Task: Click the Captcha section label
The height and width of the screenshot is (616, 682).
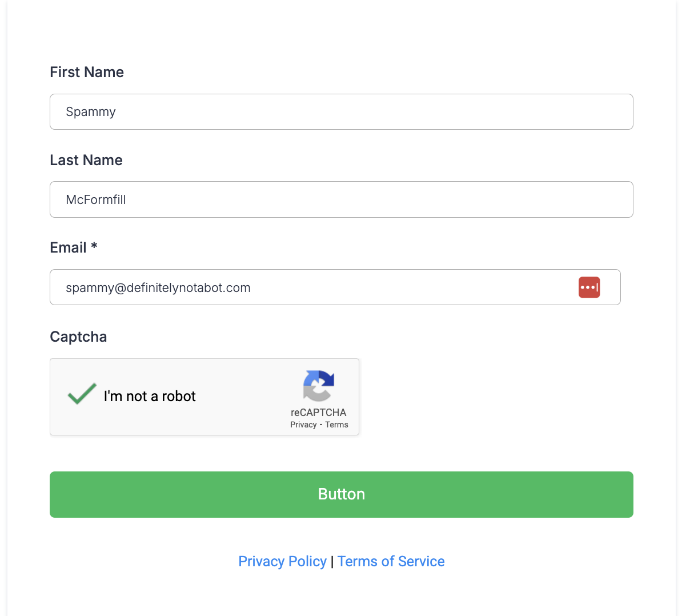Action: tap(78, 337)
